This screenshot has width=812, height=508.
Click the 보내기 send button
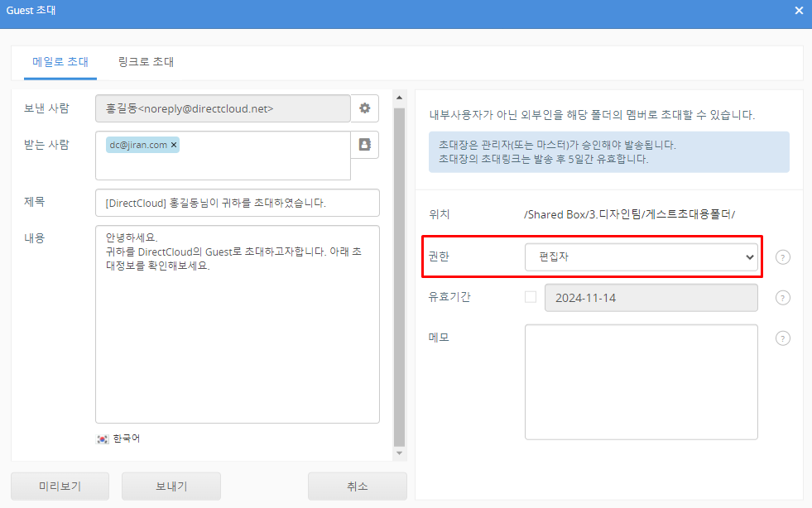[x=171, y=486]
